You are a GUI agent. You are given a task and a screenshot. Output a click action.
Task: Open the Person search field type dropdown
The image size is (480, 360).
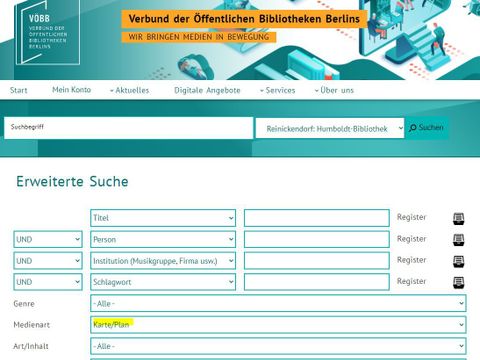(163, 239)
